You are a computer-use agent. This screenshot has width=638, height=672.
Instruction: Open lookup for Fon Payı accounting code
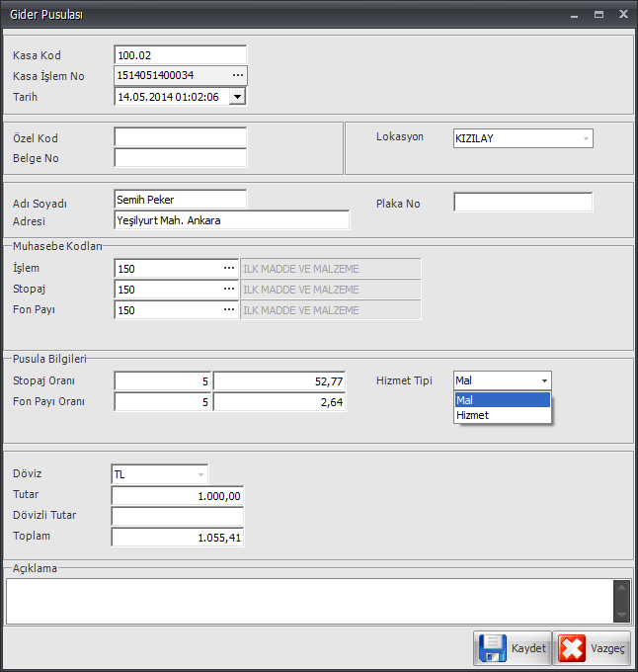[229, 310]
